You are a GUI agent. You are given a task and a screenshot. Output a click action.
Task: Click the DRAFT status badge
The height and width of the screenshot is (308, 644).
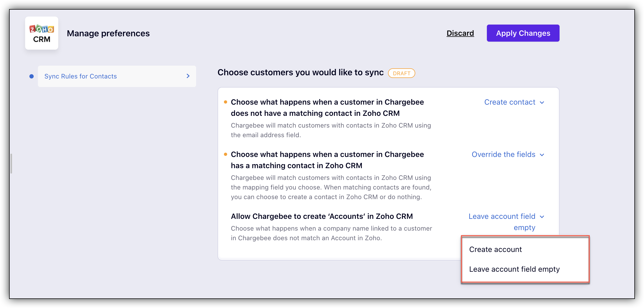point(401,73)
